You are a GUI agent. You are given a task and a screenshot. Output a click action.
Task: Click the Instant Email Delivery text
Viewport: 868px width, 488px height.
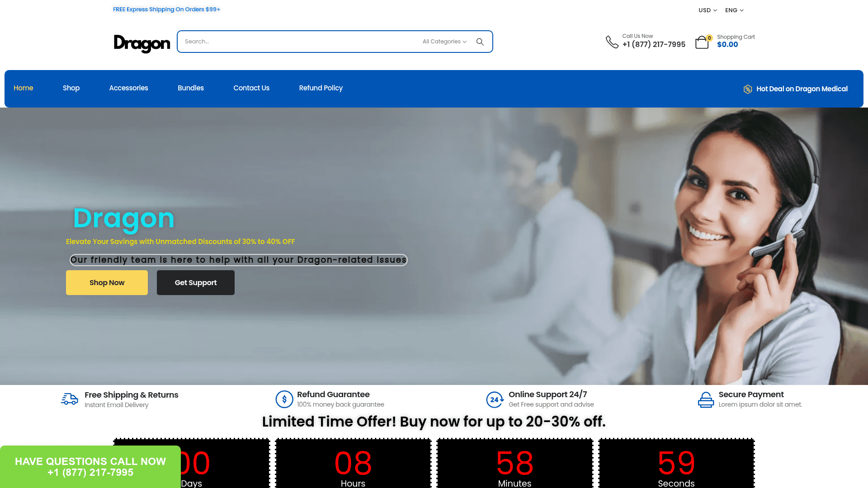click(x=116, y=405)
